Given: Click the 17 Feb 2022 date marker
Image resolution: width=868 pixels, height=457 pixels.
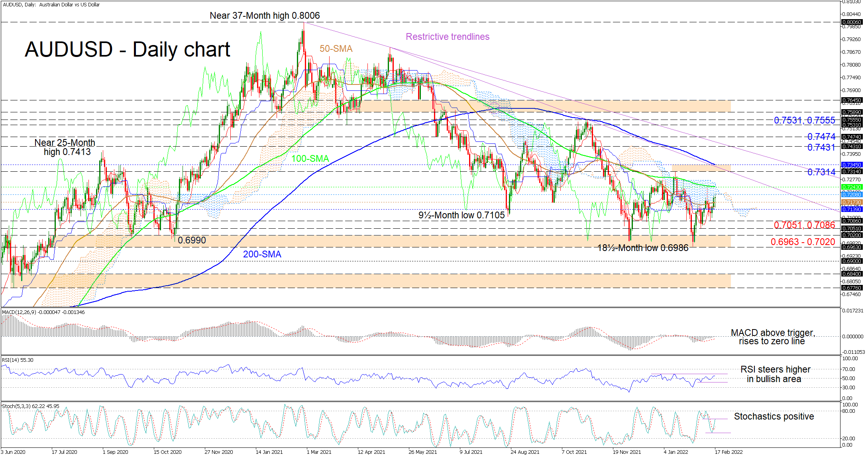Looking at the screenshot, I should pyautogui.click(x=728, y=452).
